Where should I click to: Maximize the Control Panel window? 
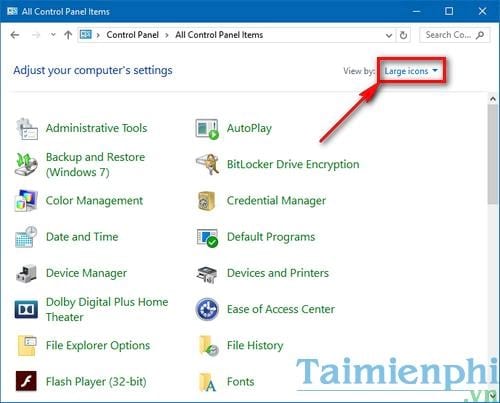(x=449, y=11)
